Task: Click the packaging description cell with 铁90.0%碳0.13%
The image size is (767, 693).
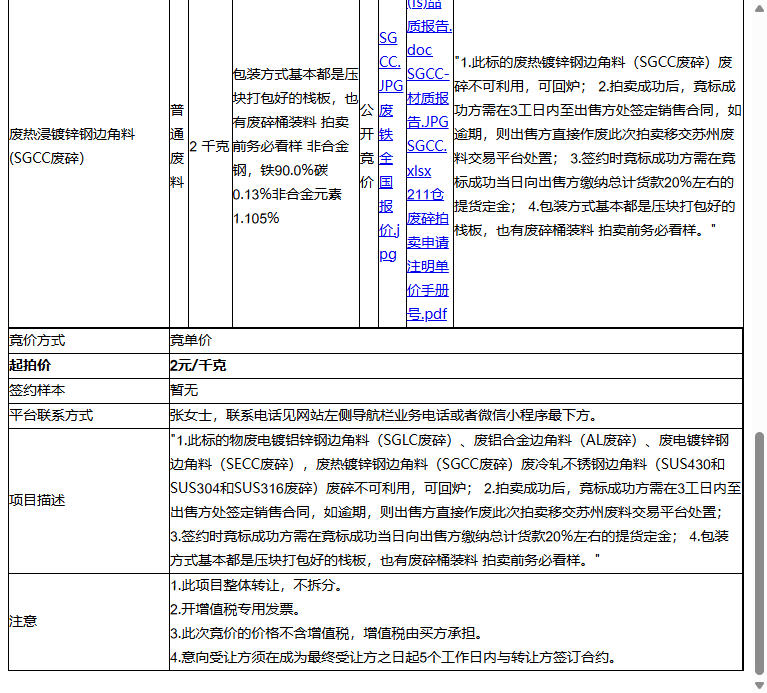Action: coord(295,146)
